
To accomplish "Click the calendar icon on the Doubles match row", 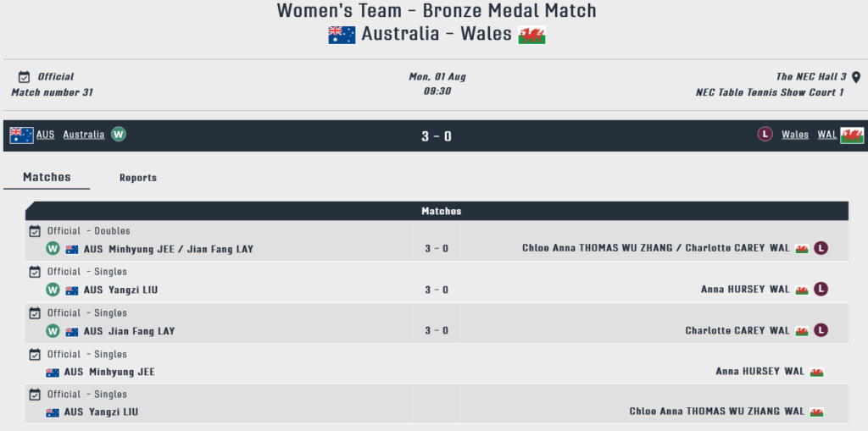I will pyautogui.click(x=34, y=230).
